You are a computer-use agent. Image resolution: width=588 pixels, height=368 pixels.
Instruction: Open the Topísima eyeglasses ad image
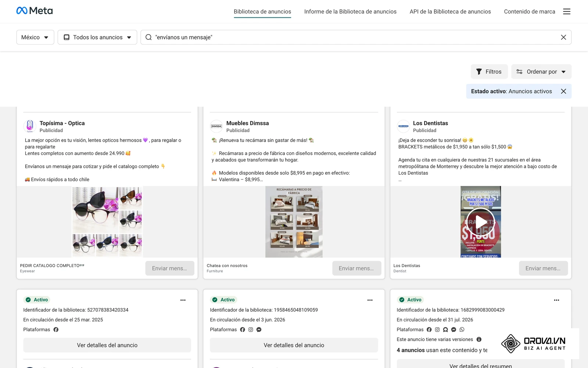(107, 222)
